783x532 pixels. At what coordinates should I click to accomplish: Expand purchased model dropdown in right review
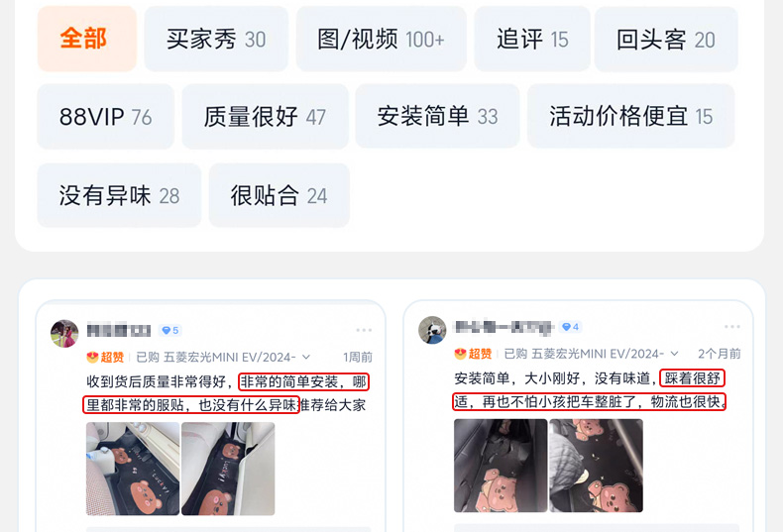[x=675, y=354]
